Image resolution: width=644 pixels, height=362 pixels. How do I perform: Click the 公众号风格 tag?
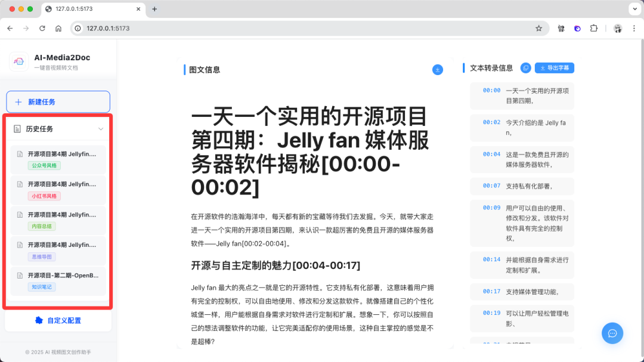[x=44, y=166]
